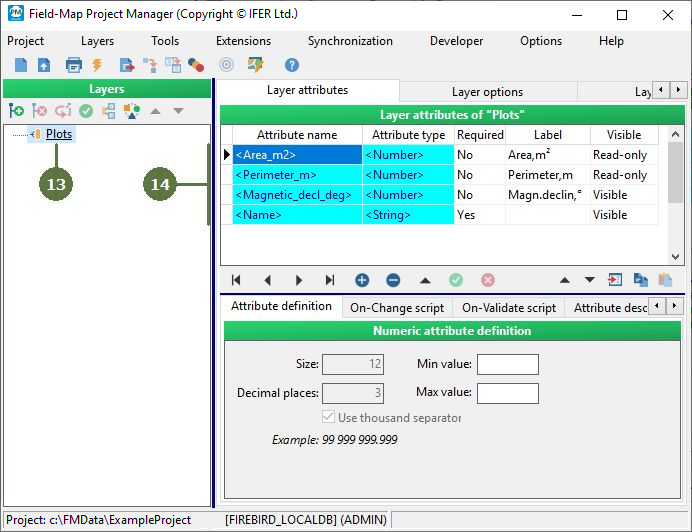Open the Extensions menu

tap(243, 41)
